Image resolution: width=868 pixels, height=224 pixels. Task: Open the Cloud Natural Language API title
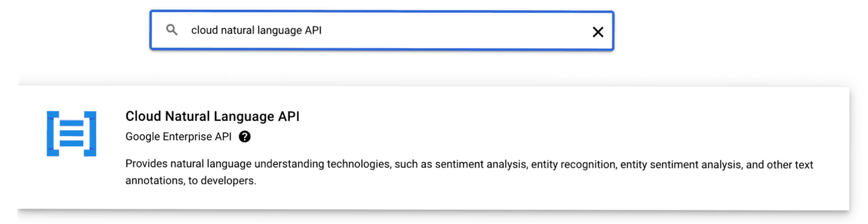pos(212,116)
